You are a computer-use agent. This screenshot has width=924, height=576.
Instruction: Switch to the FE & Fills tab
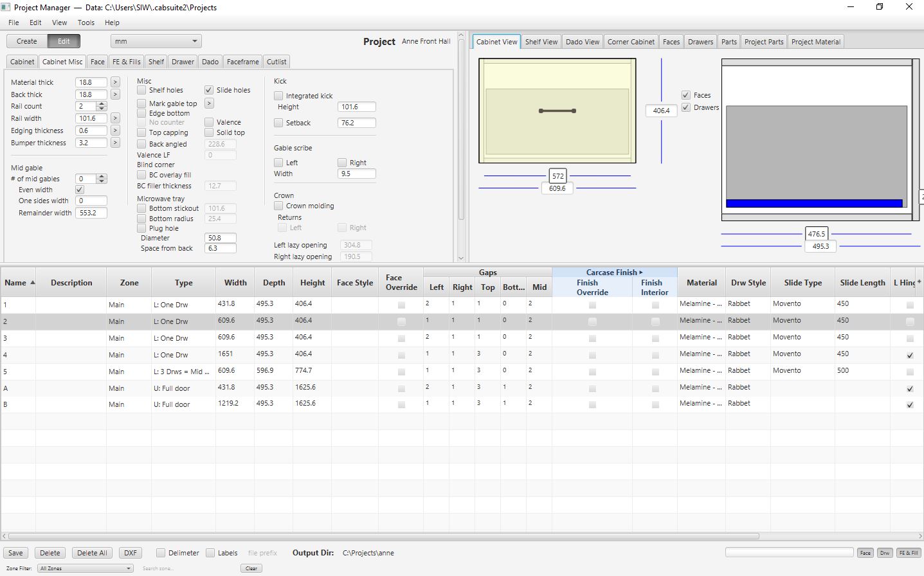pos(127,62)
